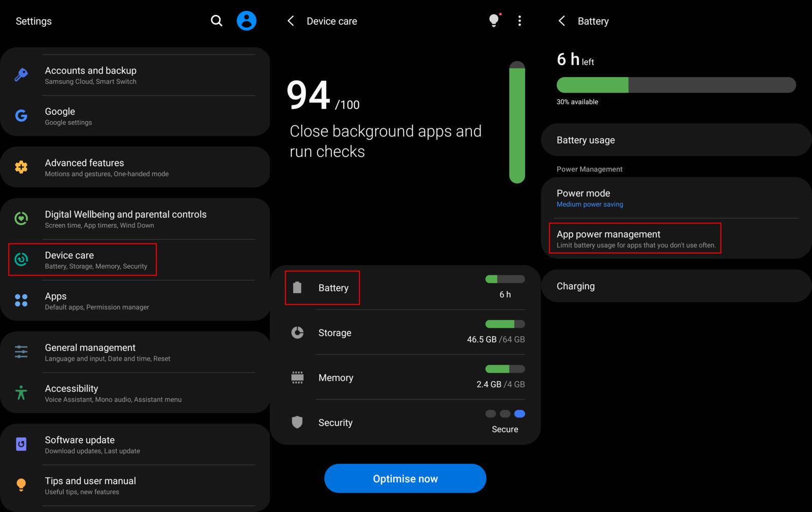Tap the back arrow on Battery screen
This screenshot has height=512, width=812.
[562, 21]
